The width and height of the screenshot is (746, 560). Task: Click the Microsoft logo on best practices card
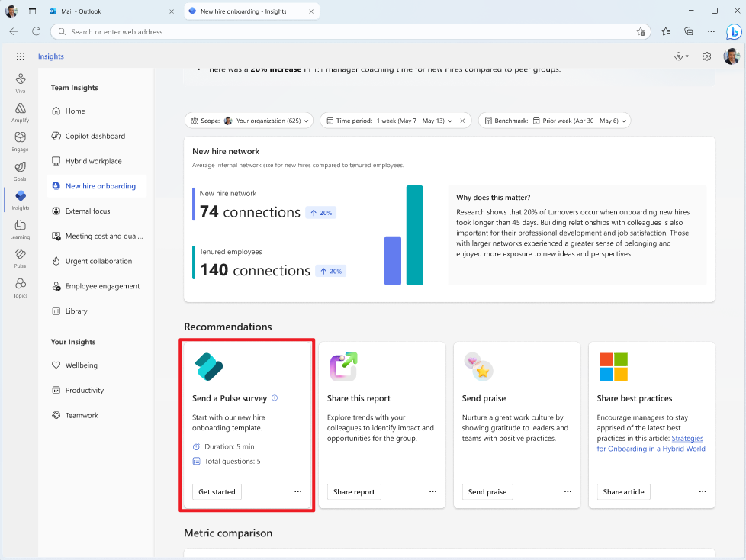click(613, 366)
